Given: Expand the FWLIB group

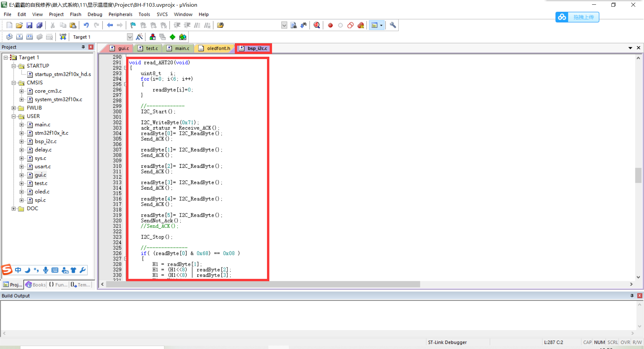Looking at the screenshot, I should click(14, 108).
